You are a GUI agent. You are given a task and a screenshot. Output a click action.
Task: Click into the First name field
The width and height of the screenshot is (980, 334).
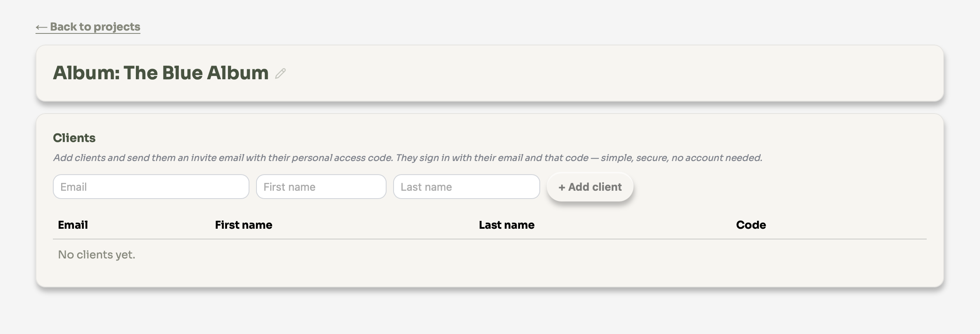pos(321,187)
